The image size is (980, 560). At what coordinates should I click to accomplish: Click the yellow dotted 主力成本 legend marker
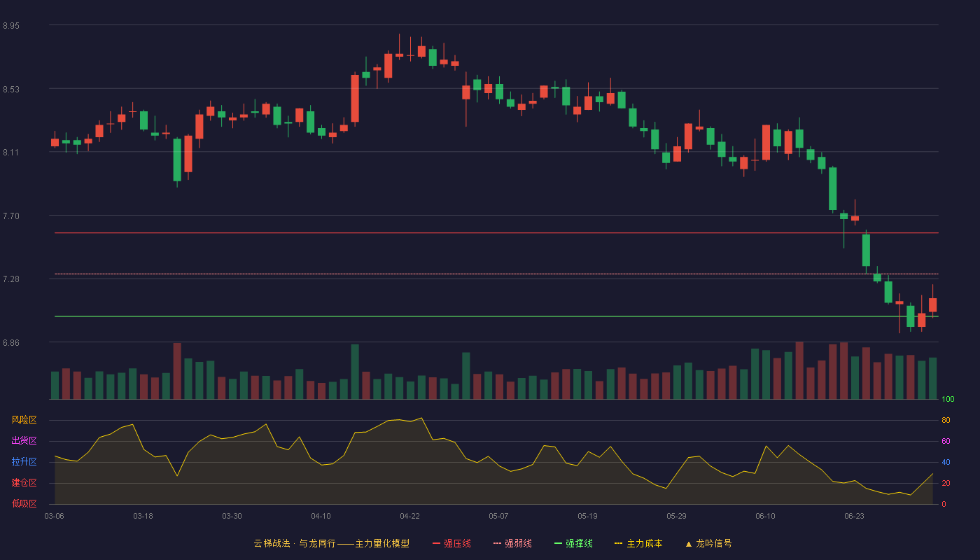[618, 543]
